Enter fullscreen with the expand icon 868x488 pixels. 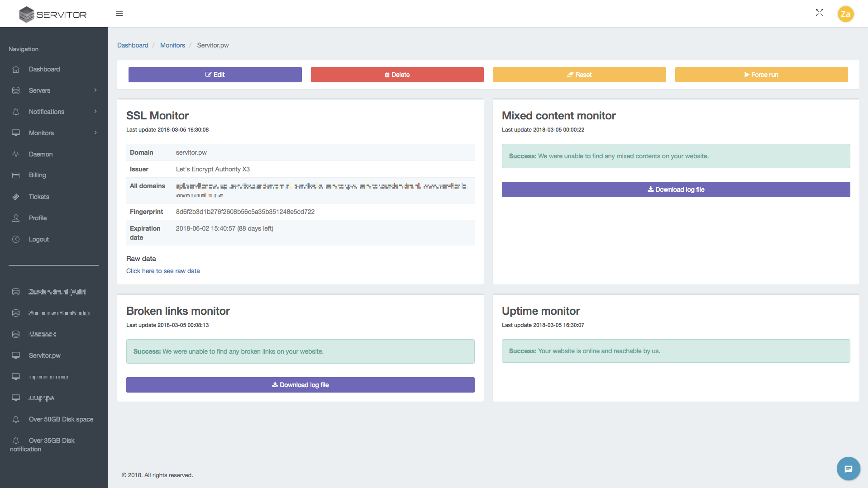(820, 13)
